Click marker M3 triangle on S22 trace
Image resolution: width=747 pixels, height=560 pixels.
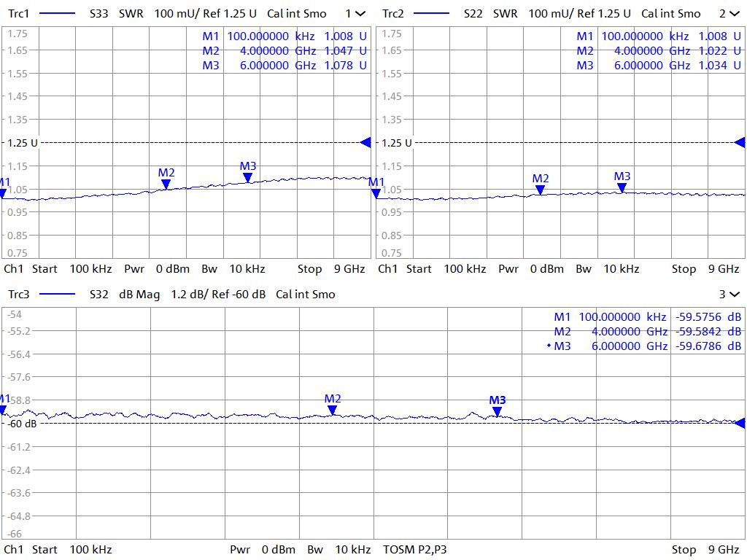click(x=622, y=187)
